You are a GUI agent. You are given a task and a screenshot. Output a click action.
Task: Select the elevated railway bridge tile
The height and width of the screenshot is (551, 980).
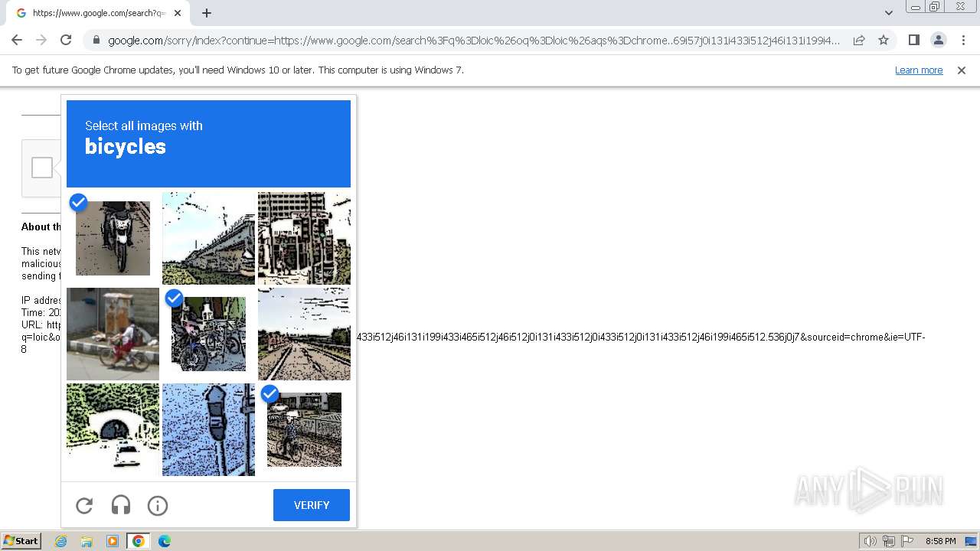point(208,238)
